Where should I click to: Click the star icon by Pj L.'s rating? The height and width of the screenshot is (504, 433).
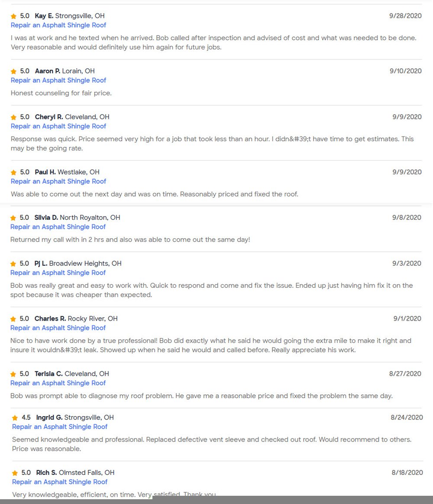13,264
